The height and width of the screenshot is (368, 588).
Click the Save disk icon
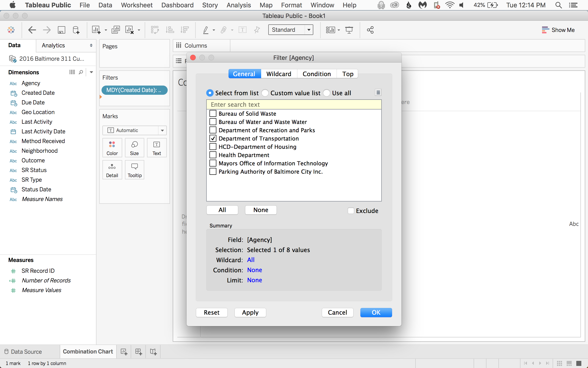(62, 30)
